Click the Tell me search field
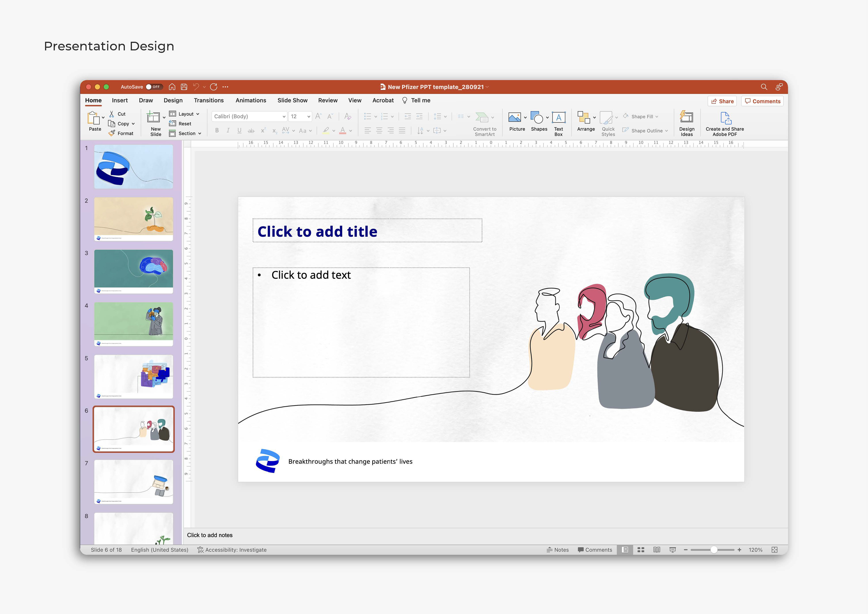This screenshot has height=614, width=868. click(416, 100)
